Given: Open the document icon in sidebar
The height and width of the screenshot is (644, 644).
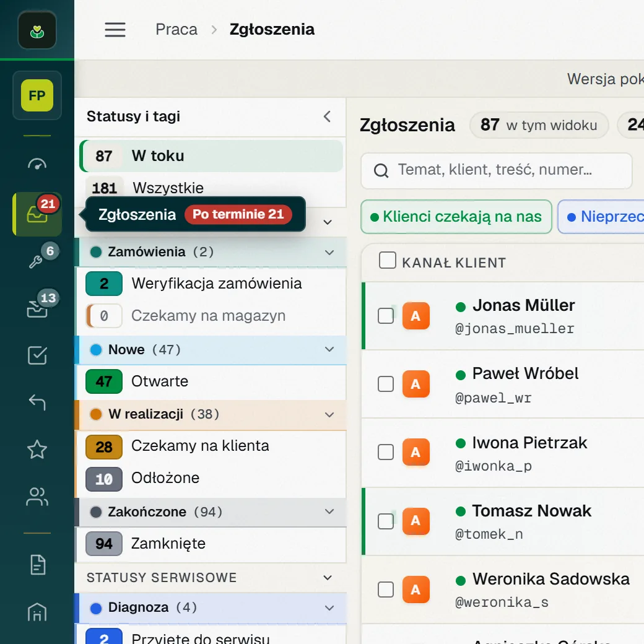Looking at the screenshot, I should click(x=38, y=564).
